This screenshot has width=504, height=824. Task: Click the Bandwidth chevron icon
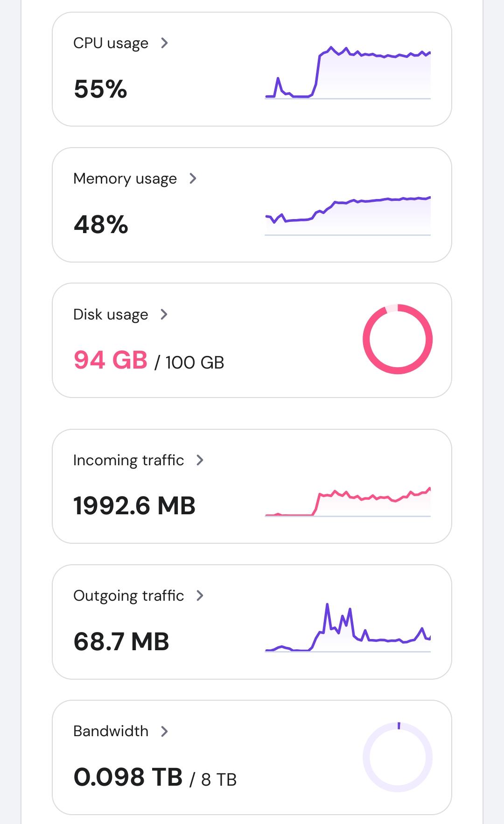point(164,731)
